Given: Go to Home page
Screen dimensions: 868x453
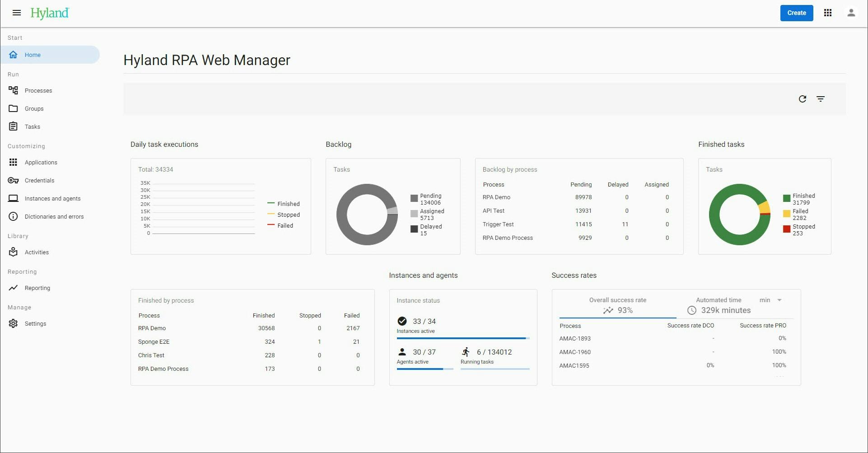Looking at the screenshot, I should point(50,55).
